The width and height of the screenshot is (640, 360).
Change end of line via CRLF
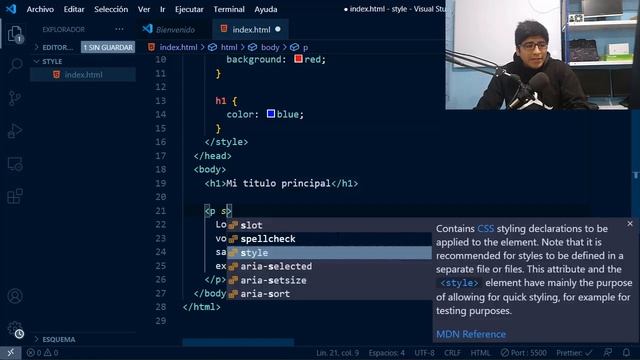(x=452, y=353)
